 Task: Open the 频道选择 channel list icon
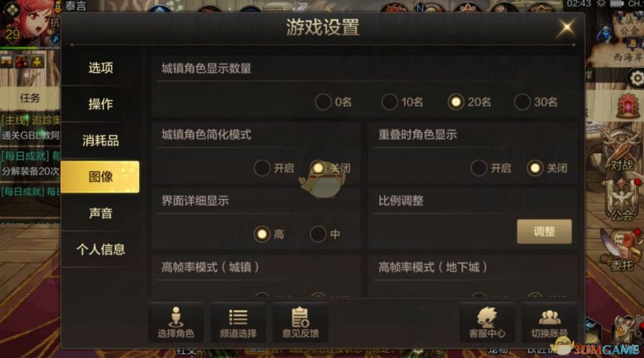(238, 322)
